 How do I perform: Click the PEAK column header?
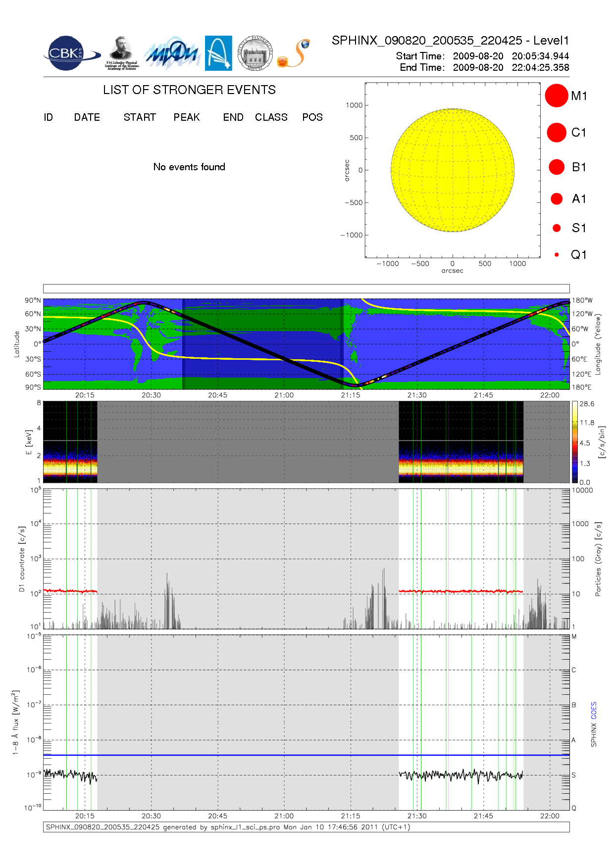(187, 117)
